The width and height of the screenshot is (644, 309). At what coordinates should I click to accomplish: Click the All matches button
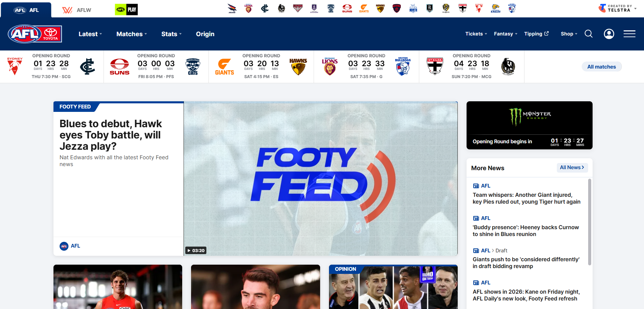coord(601,67)
